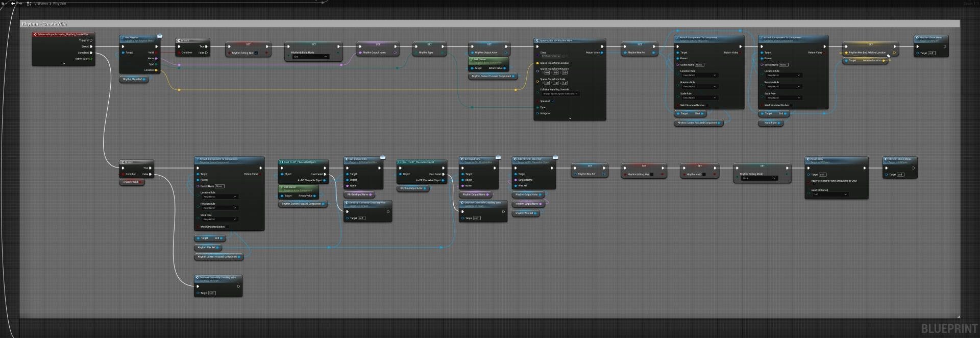The image size is (980, 338).
Task: Expand the SpawnActor node's advanced pins chevron
Action: point(570,118)
